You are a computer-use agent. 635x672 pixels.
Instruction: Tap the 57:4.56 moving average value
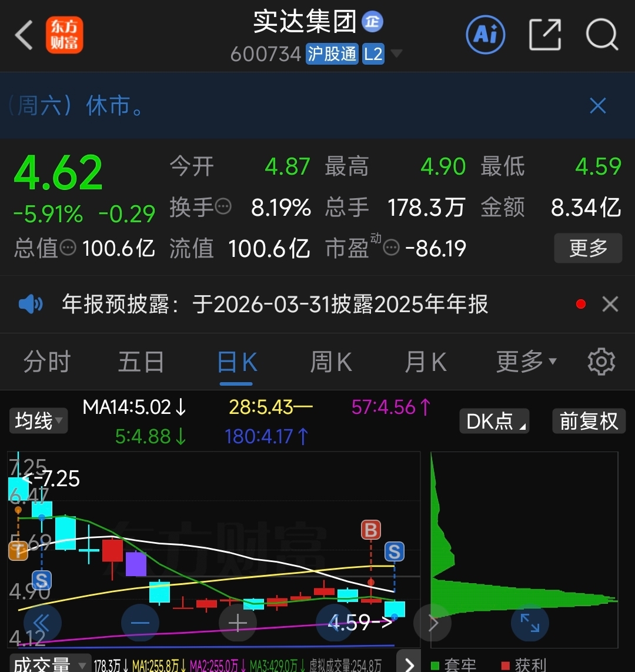pyautogui.click(x=391, y=407)
